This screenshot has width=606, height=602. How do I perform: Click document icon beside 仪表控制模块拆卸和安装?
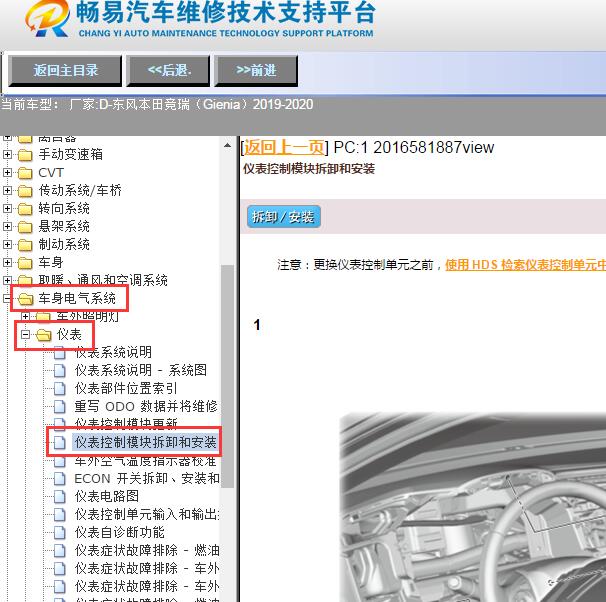(59, 442)
